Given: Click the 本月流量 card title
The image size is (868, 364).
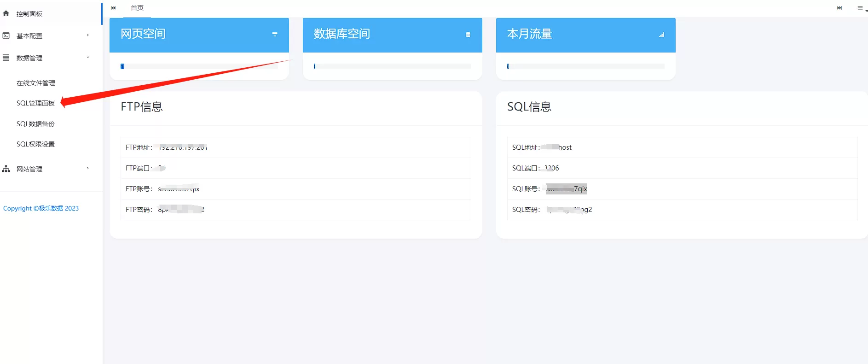Looking at the screenshot, I should (530, 34).
